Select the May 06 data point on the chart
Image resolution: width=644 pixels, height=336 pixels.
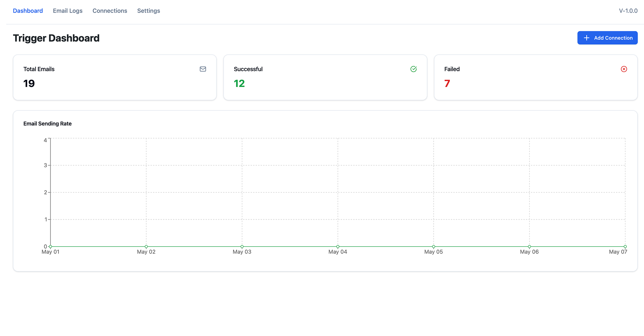click(530, 247)
